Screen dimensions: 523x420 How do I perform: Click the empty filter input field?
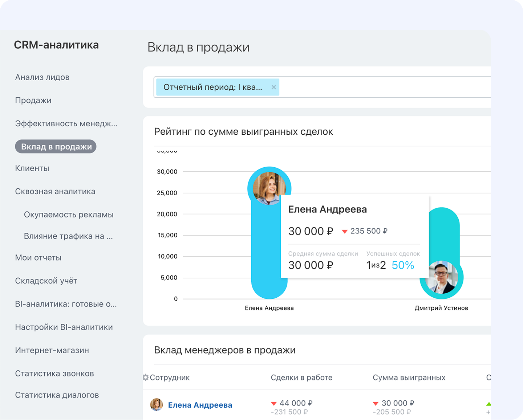pos(363,87)
